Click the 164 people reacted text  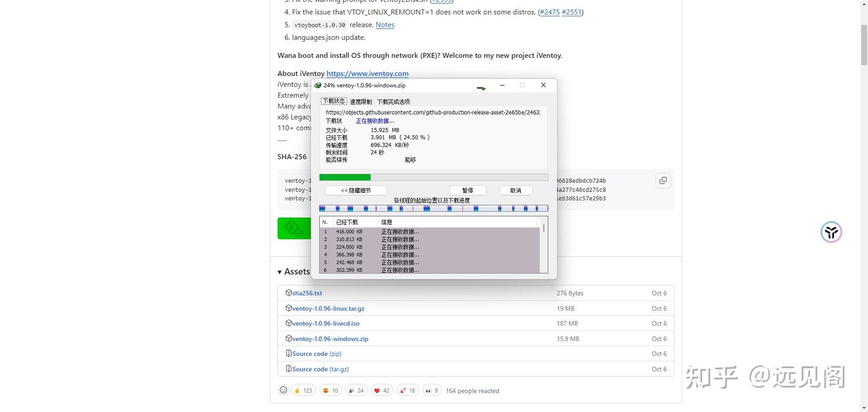(473, 391)
